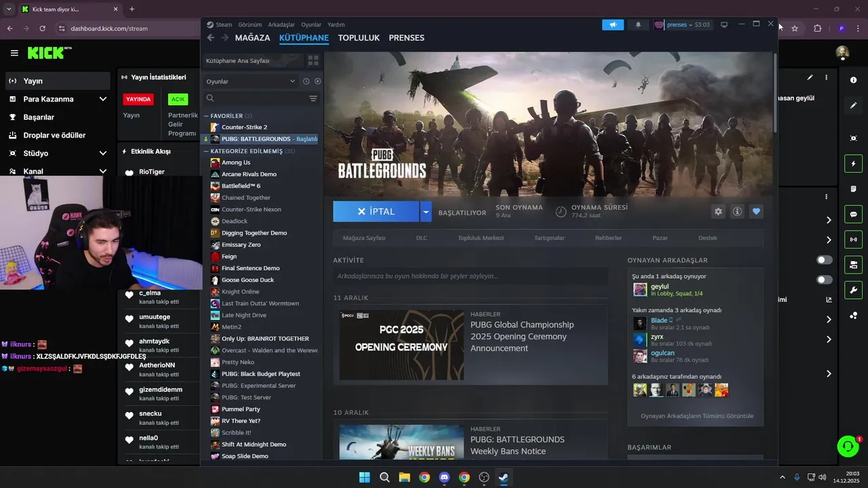Go back in Steam navigation
Viewport: 868px width, 488px height.
(210, 38)
